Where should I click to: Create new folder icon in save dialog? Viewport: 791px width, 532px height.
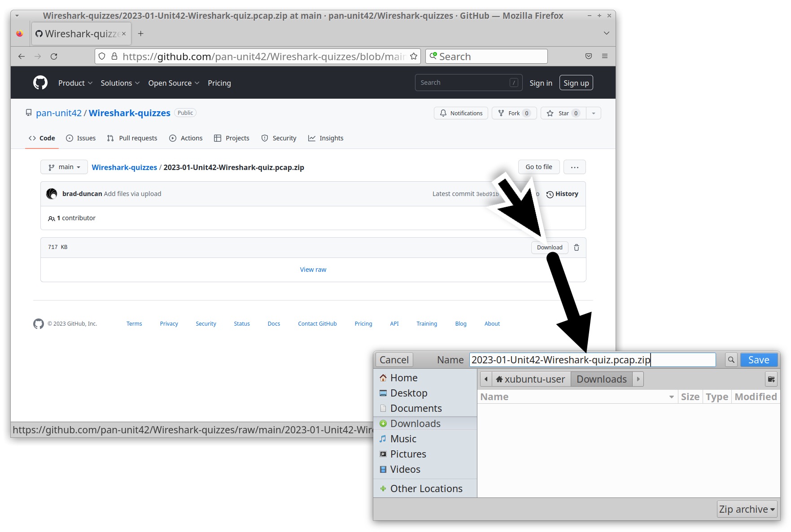(771, 379)
